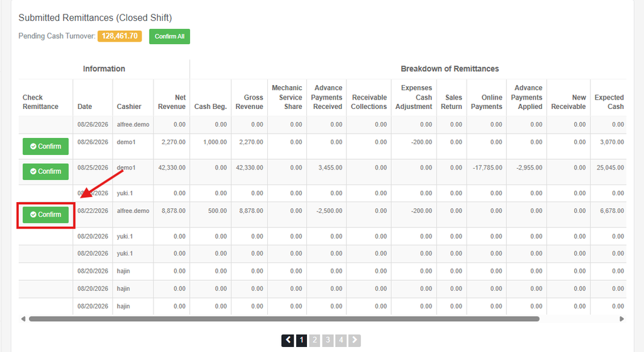Click scrollbar right arrow of the table
The height and width of the screenshot is (352, 644).
tap(622, 319)
